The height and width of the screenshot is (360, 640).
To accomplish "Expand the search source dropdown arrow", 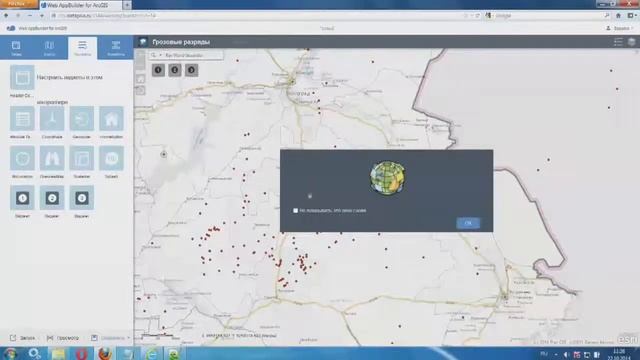I will click(160, 55).
